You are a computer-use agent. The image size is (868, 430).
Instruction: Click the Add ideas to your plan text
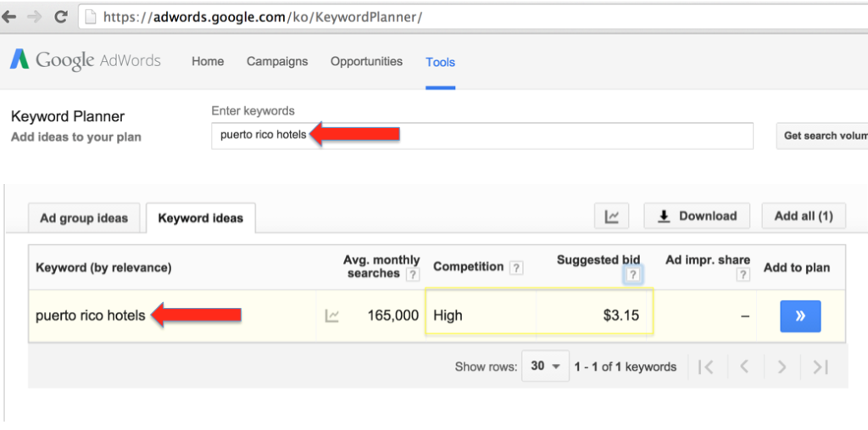(75, 137)
